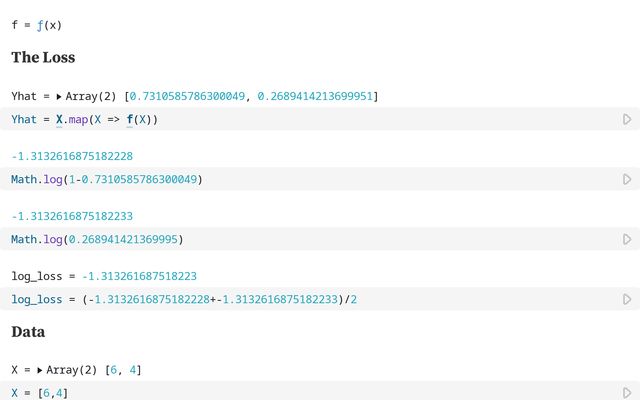640x400 pixels.
Task: Click "The Loss" section heading
Action: pos(43,57)
